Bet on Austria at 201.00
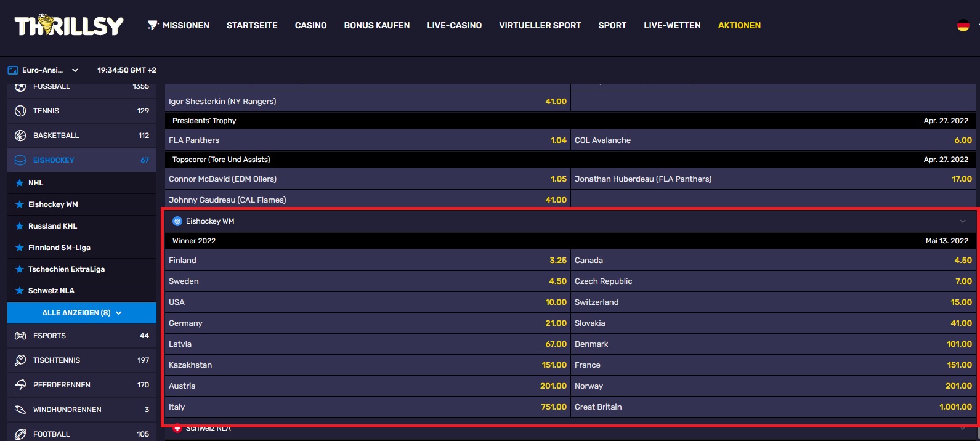Screen dimensions: 980x441 pos(368,386)
